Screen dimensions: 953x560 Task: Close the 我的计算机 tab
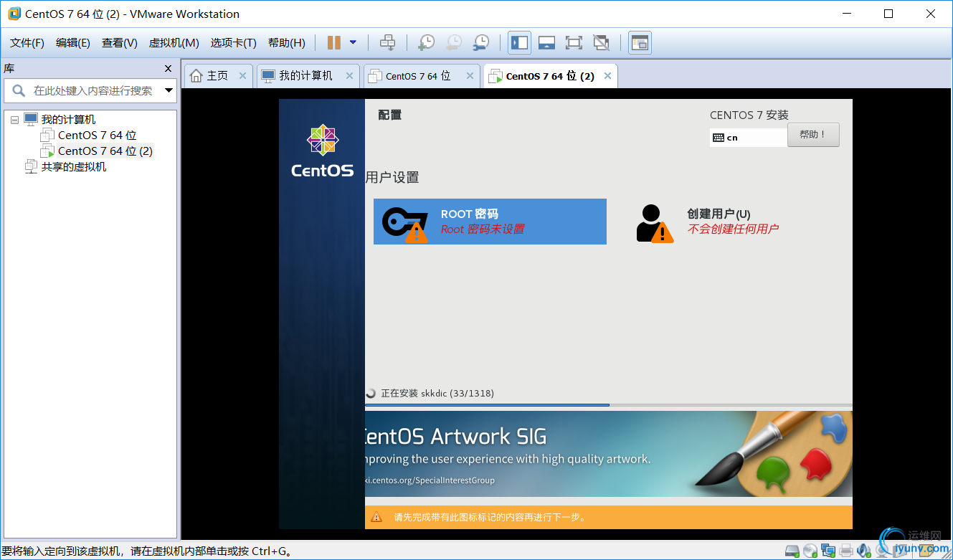click(x=349, y=76)
